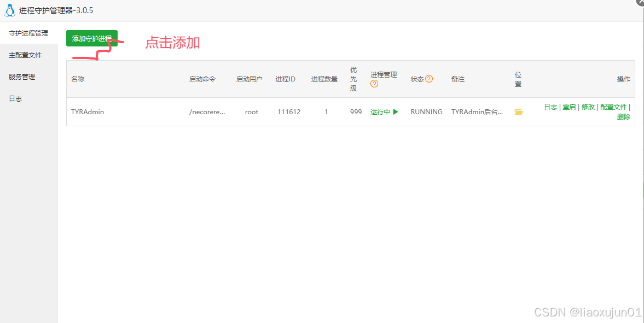This screenshot has height=323, width=644.
Task: Go to 服务管理 tab
Action: pyautogui.click(x=22, y=77)
